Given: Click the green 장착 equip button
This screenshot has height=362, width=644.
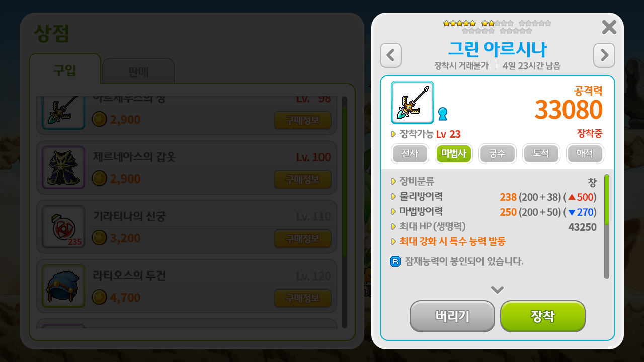Looking at the screenshot, I should (x=542, y=316).
